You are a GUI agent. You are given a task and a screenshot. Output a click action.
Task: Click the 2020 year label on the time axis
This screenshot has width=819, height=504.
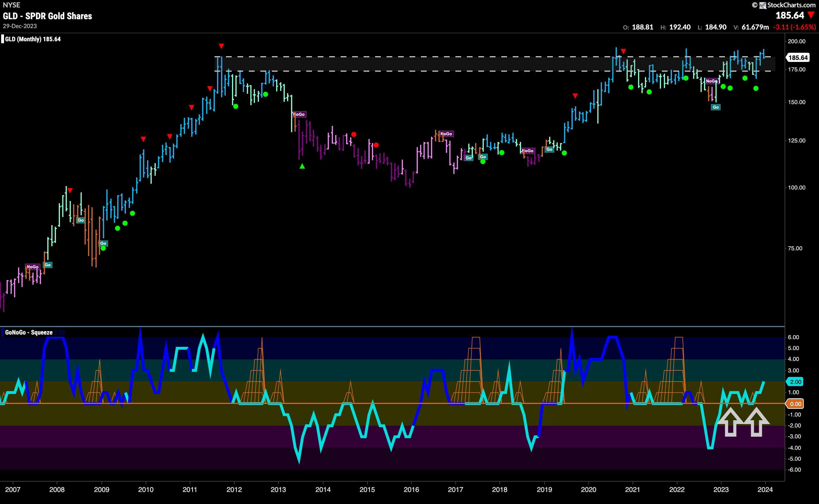589,489
